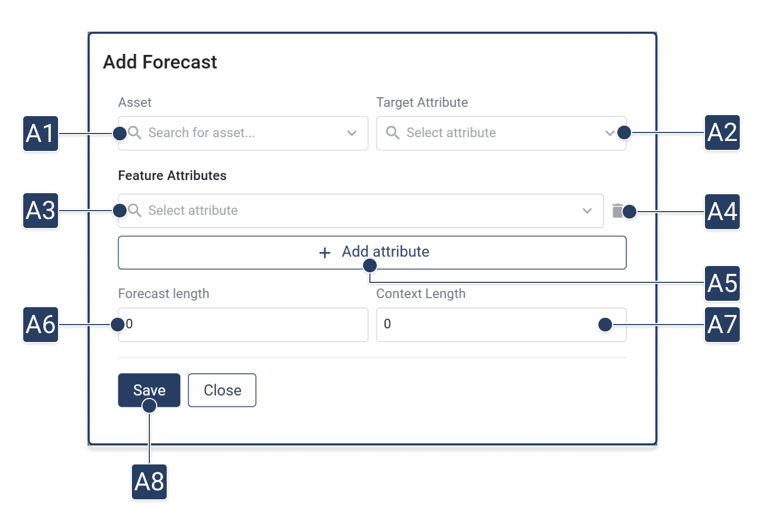Open the Target Attribute dropdown arrow
The height and width of the screenshot is (532, 763).
(609, 133)
